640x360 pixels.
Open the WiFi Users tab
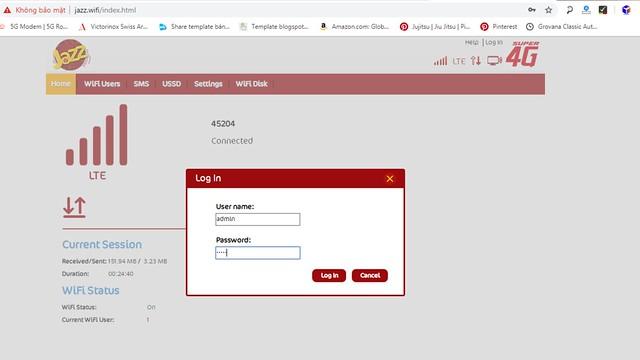pos(102,84)
